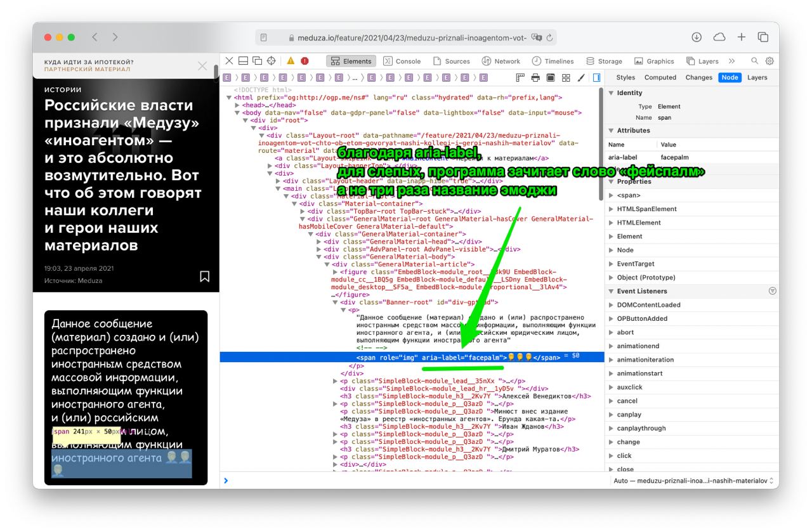The height and width of the screenshot is (532, 812).
Task: Open inspector search magnifier
Action: coord(754,62)
